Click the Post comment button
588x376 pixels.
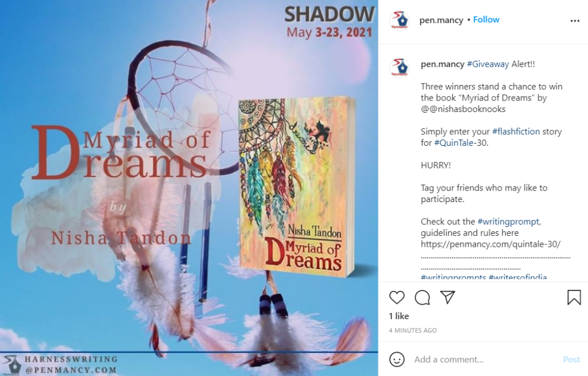click(x=571, y=359)
